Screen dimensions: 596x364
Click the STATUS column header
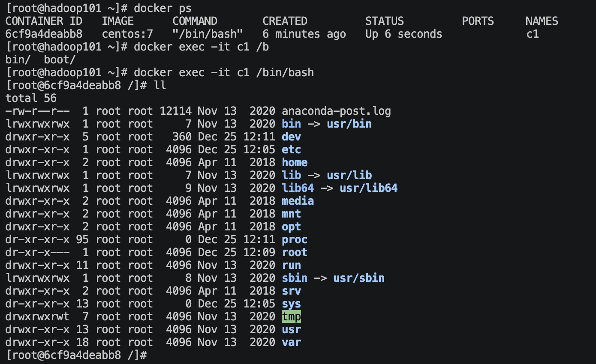tap(384, 21)
